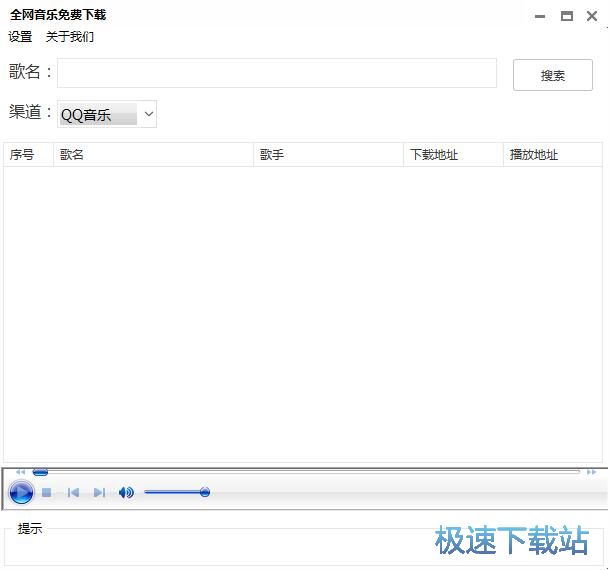
Task: Click the volume slider knob
Action: point(205,492)
